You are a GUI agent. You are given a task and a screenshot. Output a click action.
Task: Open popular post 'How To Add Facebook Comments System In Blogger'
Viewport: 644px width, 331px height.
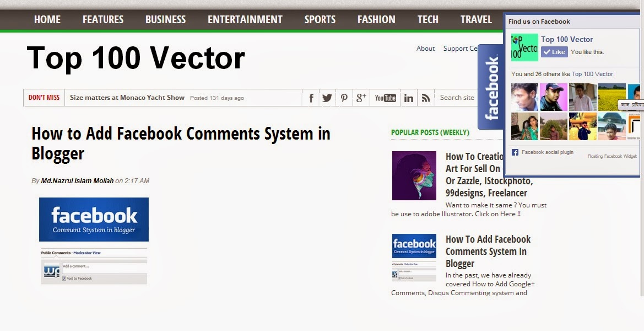pyautogui.click(x=488, y=251)
